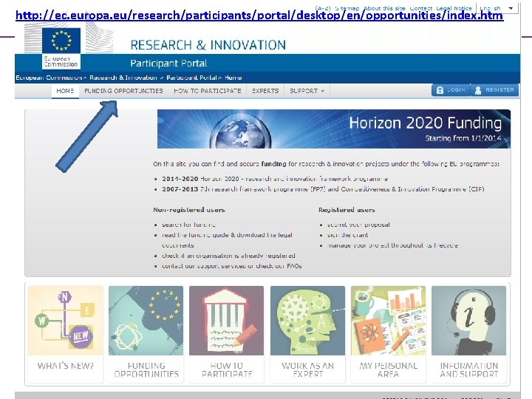Open the HOW TO PARTICIPATE menu item
The width and height of the screenshot is (532, 399).
[208, 91]
